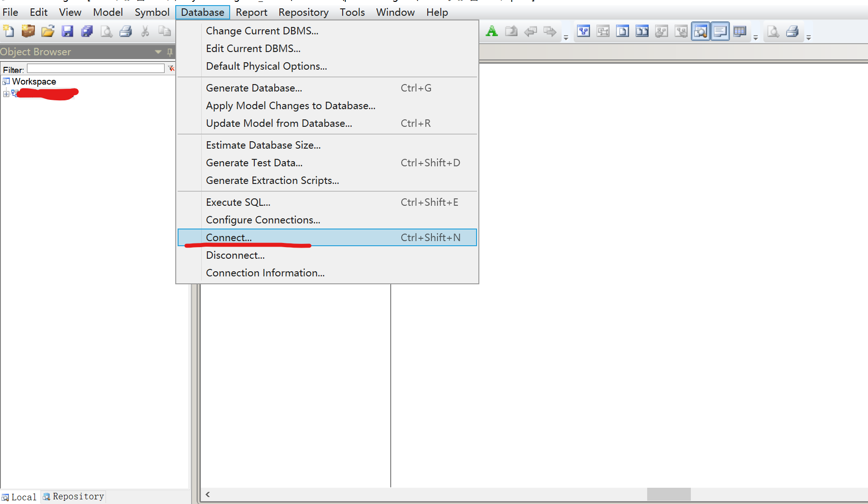This screenshot has width=868, height=504.
Task: Click the Print icon left of the scissors
Action: point(126,31)
